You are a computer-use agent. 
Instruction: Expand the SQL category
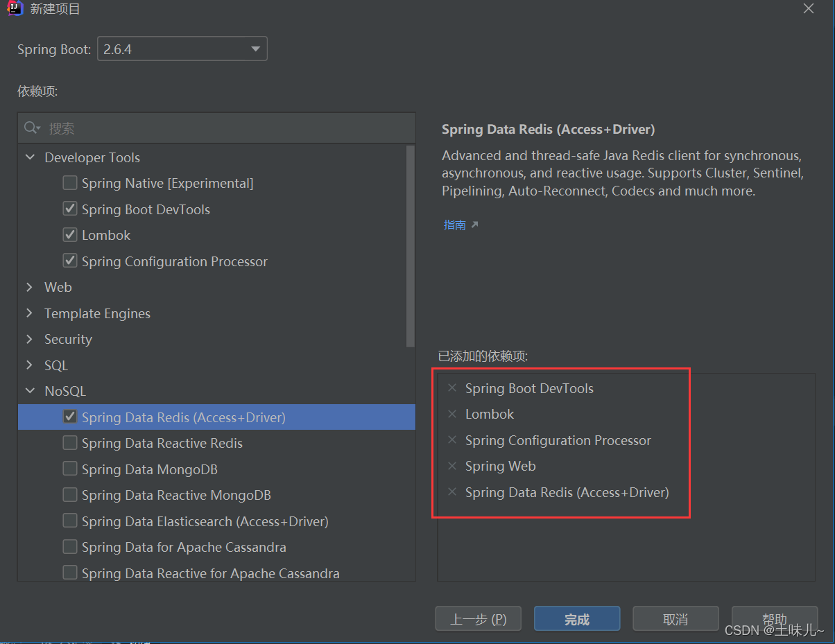coord(30,365)
